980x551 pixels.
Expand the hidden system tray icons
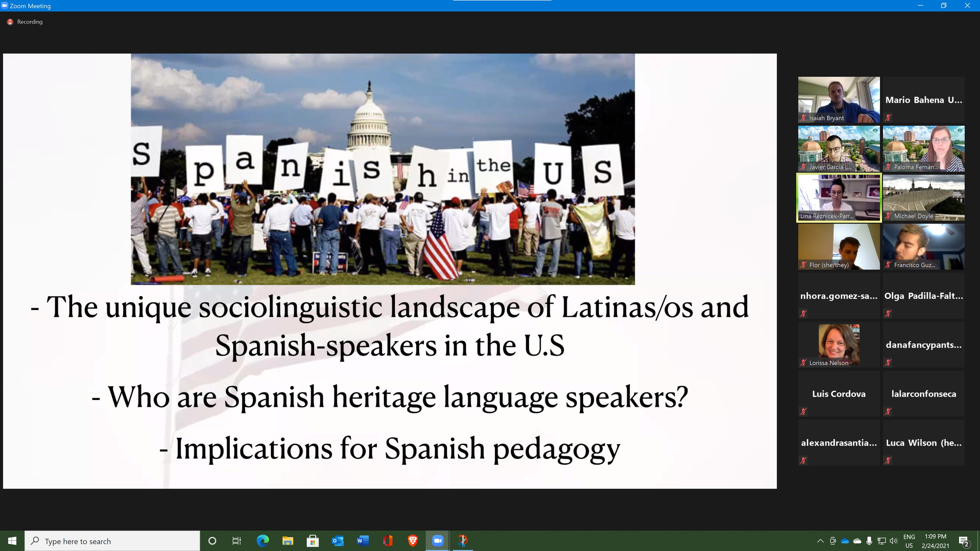tap(820, 541)
